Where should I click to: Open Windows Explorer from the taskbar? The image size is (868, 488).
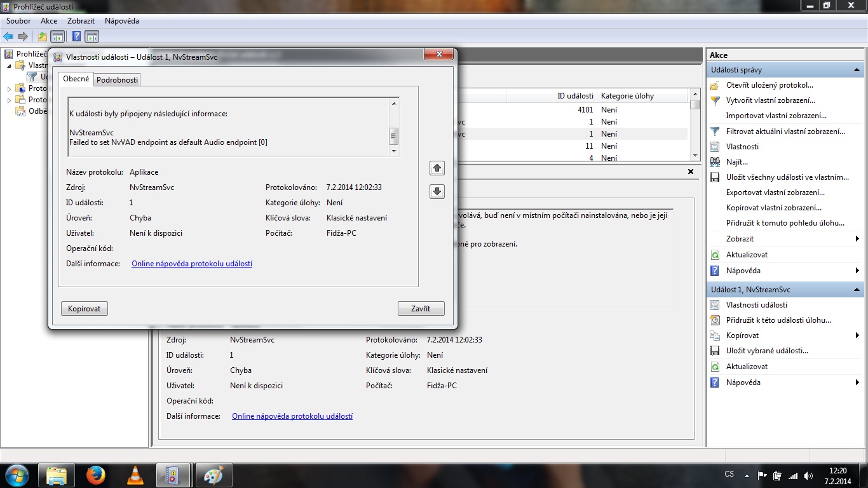[57, 475]
